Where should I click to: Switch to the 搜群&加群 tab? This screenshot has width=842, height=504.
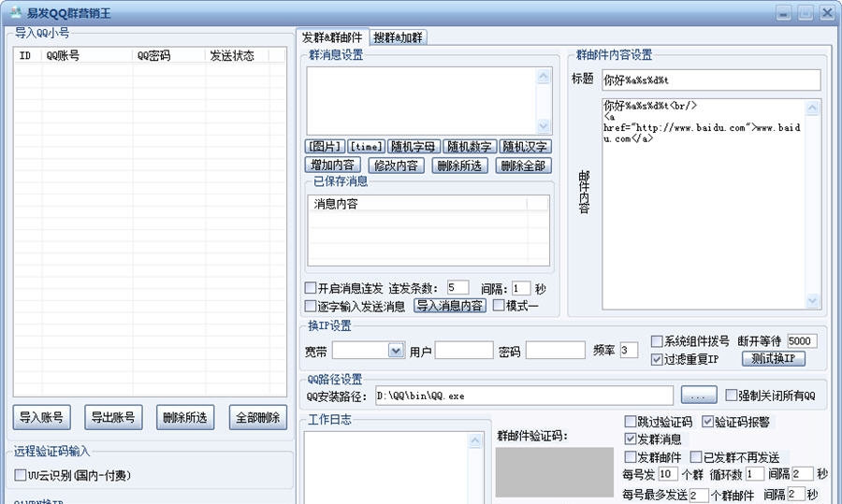(398, 37)
